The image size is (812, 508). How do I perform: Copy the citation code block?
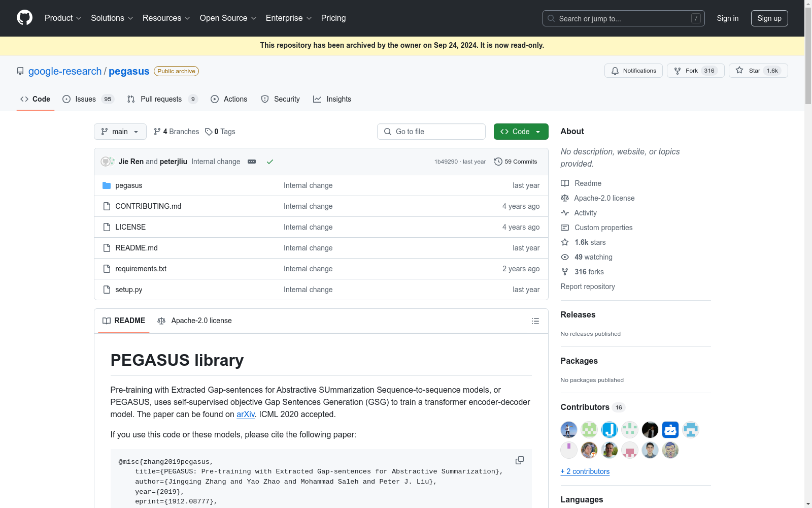pyautogui.click(x=519, y=460)
